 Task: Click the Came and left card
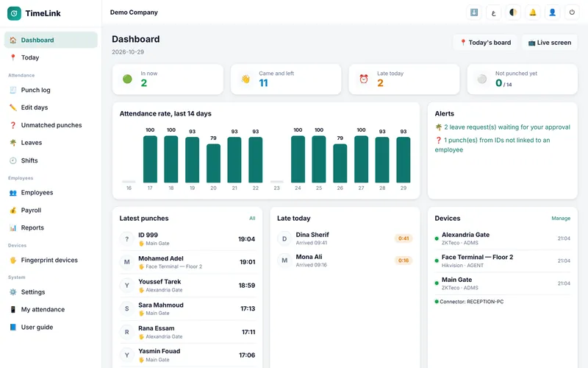point(286,79)
